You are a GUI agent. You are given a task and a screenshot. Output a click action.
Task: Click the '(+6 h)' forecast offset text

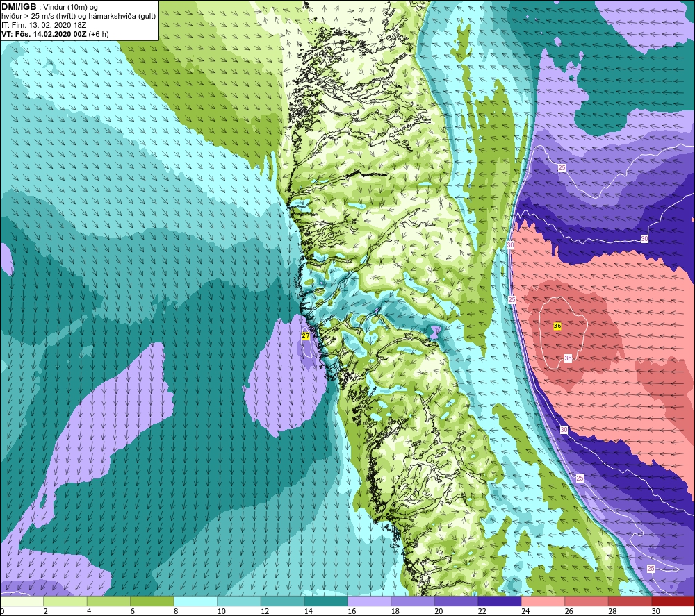[x=99, y=34]
